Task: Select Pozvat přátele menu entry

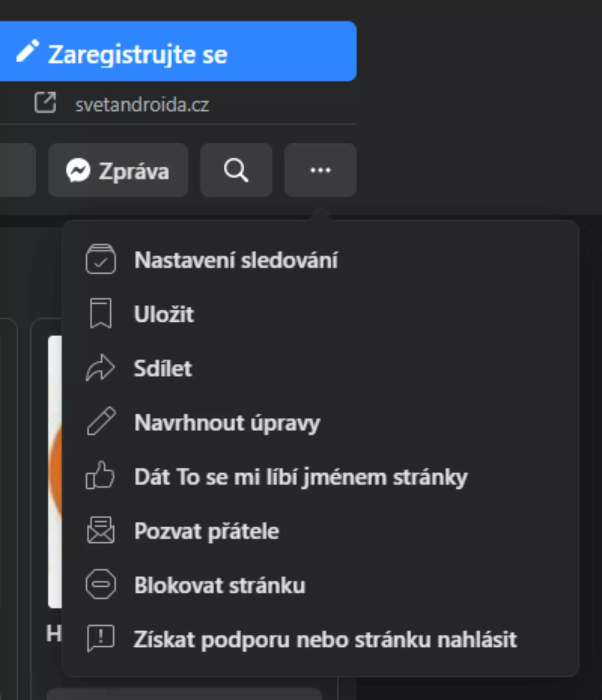Action: (x=320, y=531)
